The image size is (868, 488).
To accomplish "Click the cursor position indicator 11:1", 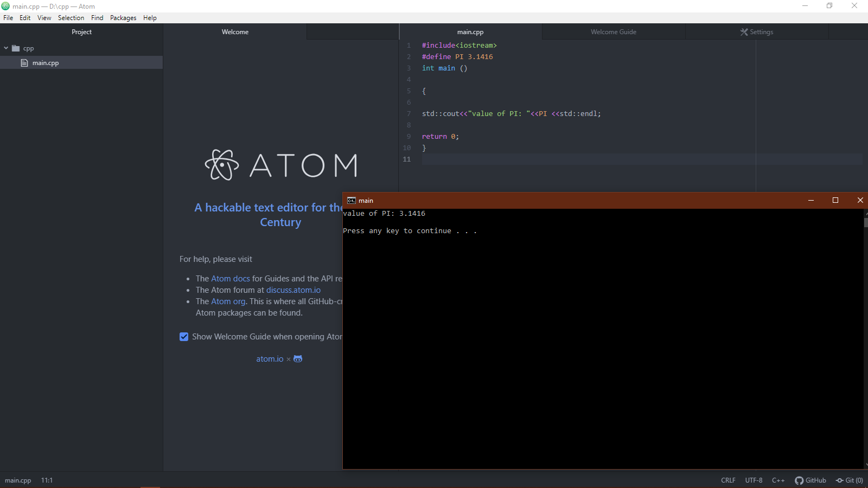I will click(x=47, y=480).
